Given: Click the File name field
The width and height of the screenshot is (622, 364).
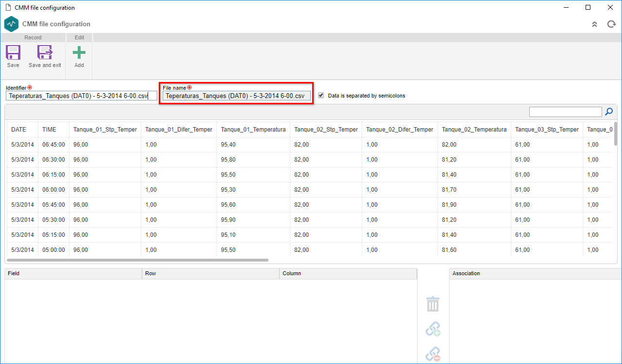Looking at the screenshot, I should (236, 96).
